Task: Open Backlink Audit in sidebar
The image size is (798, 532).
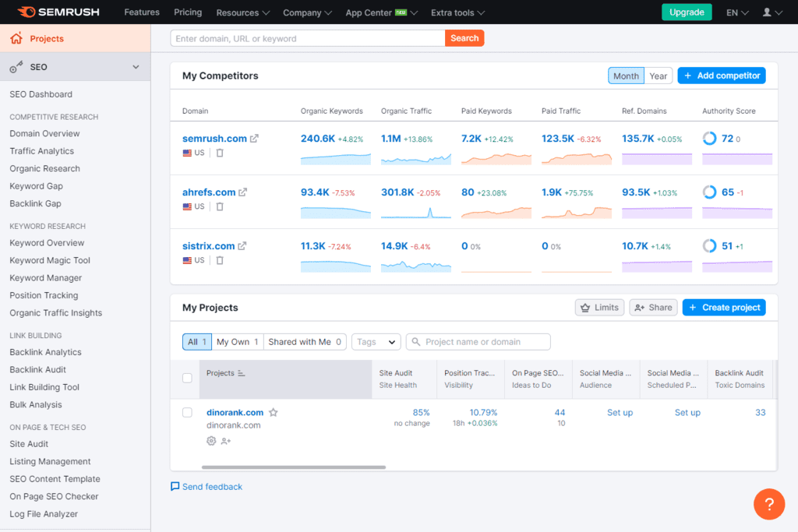Action: pyautogui.click(x=37, y=370)
